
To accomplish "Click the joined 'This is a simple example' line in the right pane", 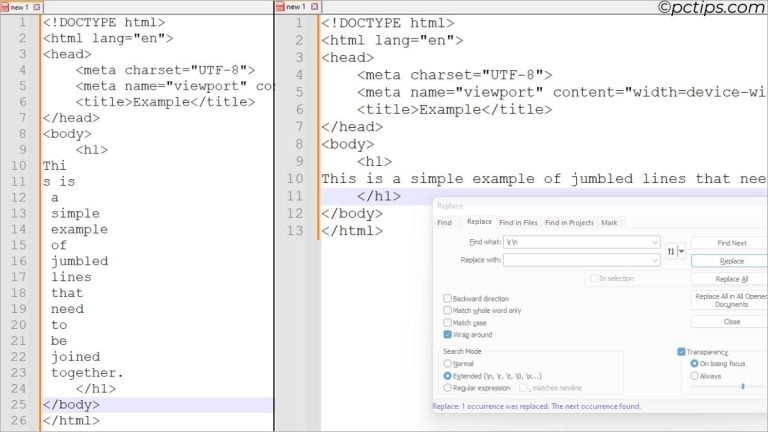I will pos(544,179).
